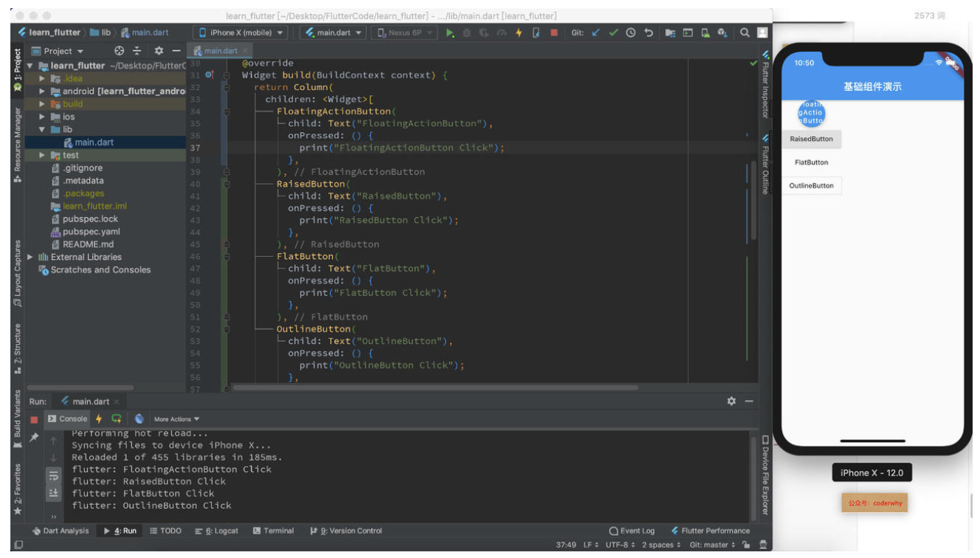Run the app with the green play icon
This screenshot has height=558, width=980.
(449, 32)
